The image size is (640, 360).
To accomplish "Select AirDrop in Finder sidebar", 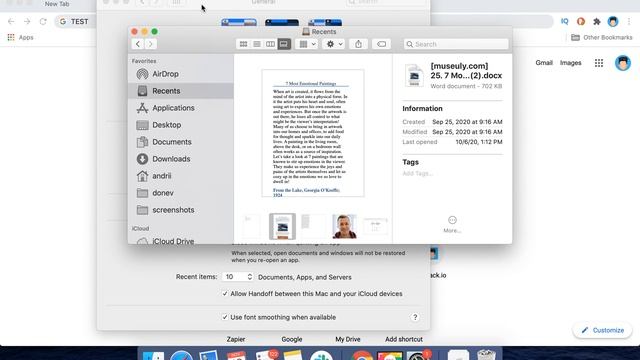I will (x=181, y=74).
